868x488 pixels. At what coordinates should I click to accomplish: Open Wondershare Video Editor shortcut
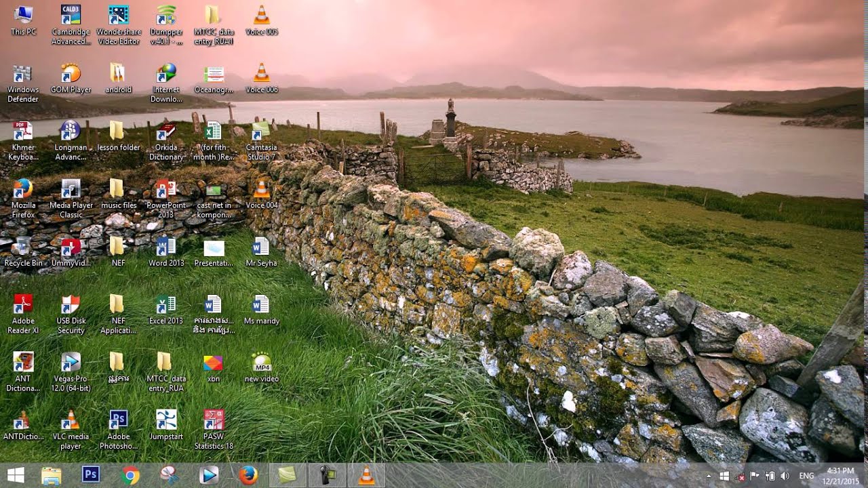[119, 25]
